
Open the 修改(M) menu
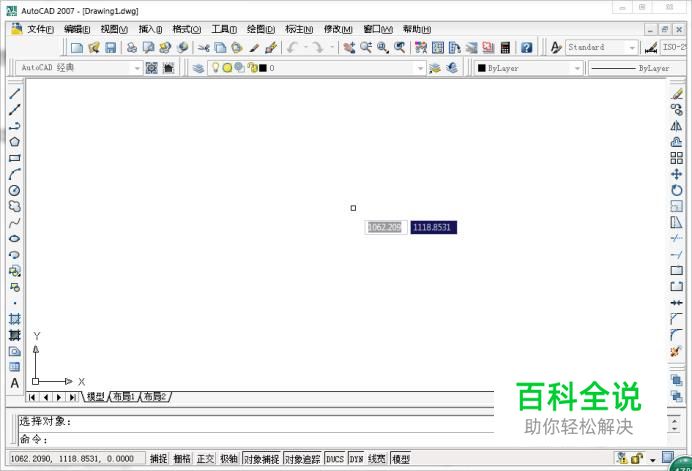coord(338,29)
